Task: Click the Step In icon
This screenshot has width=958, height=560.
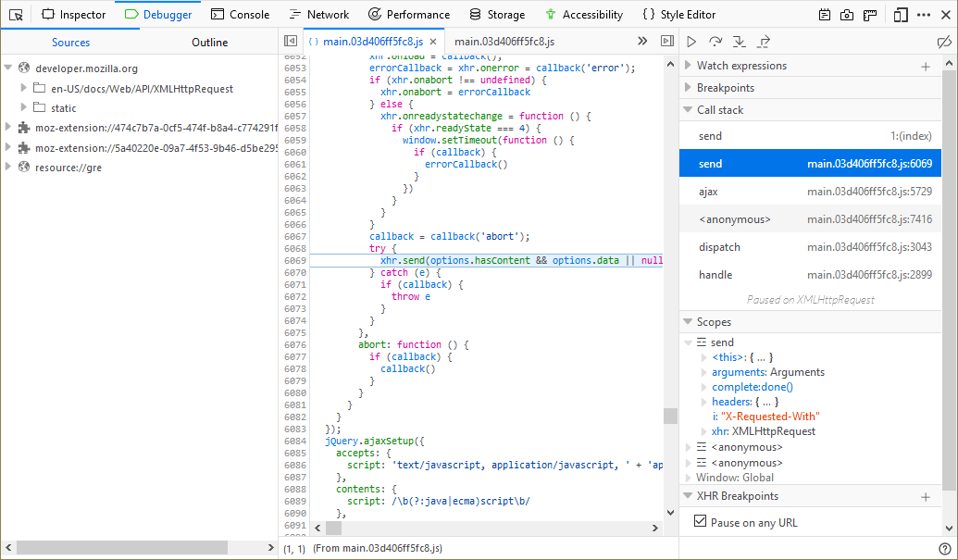Action: [x=740, y=42]
